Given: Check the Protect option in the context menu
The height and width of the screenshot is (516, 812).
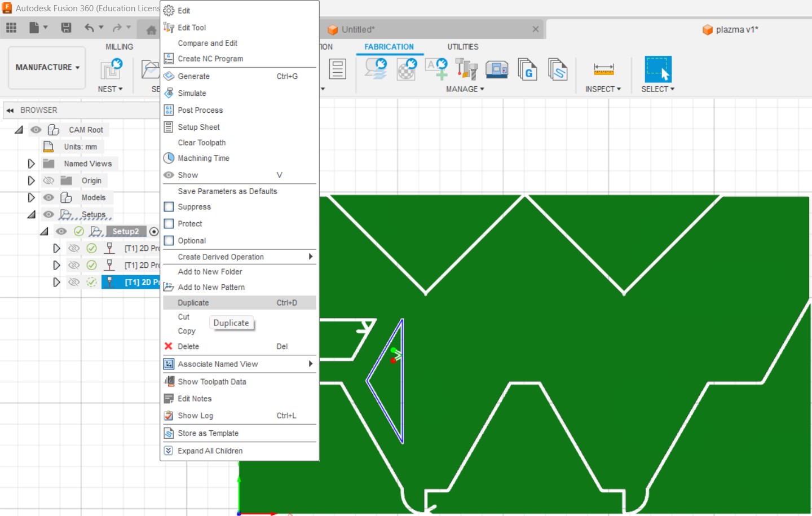Looking at the screenshot, I should (169, 223).
